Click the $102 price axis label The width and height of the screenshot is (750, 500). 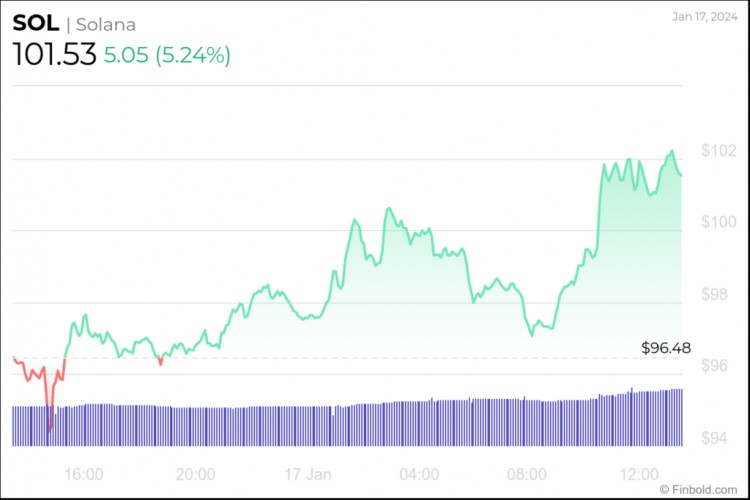point(719,151)
